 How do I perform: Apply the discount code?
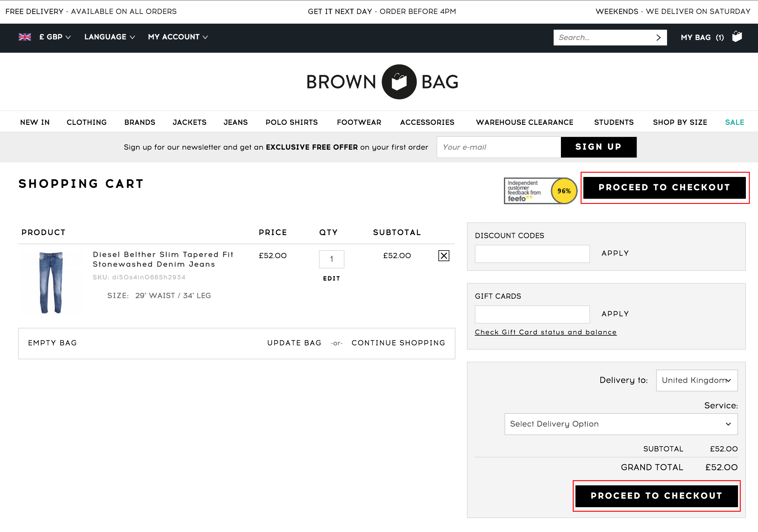(615, 253)
